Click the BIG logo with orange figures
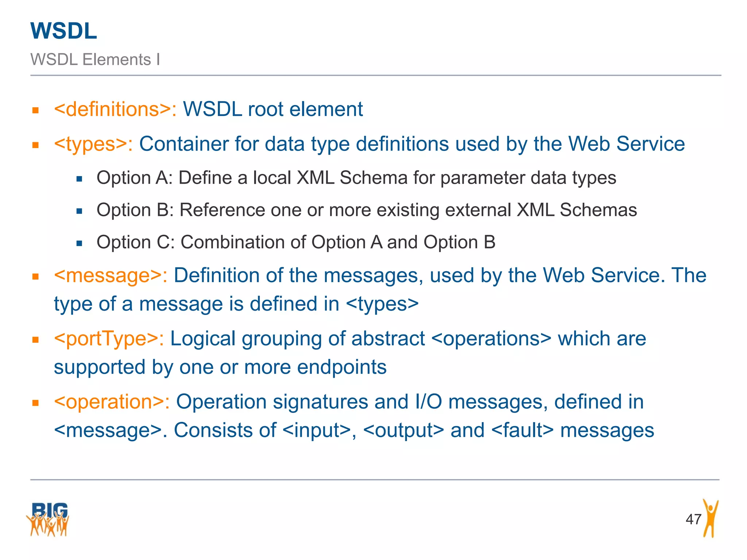 pos(48,519)
